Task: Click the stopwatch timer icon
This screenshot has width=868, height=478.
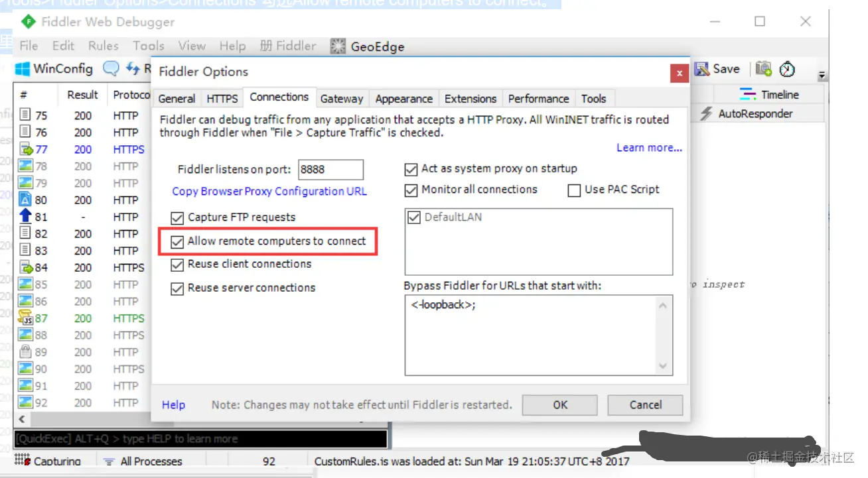Action: (x=787, y=69)
